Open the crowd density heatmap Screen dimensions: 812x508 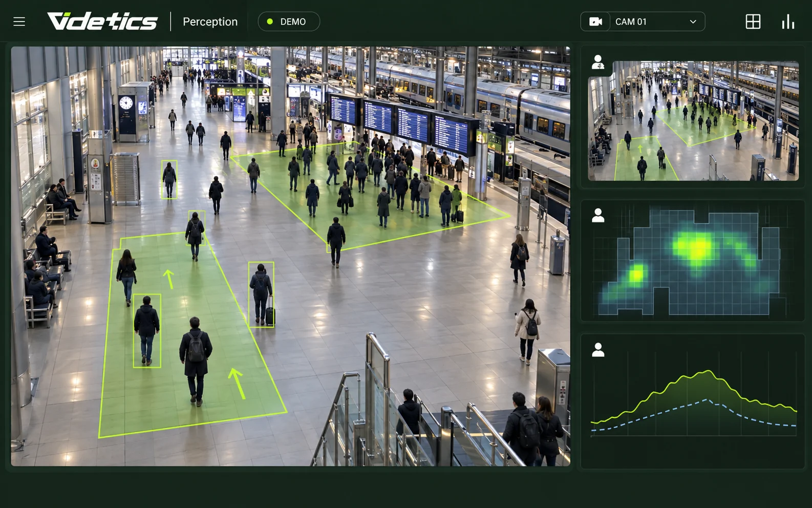(x=693, y=261)
